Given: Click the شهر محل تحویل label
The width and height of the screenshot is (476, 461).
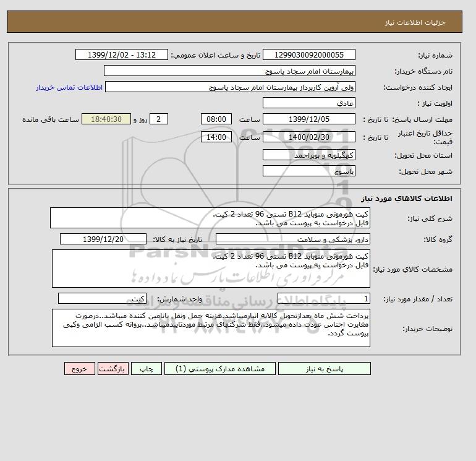Looking at the screenshot, I should pos(425,171).
